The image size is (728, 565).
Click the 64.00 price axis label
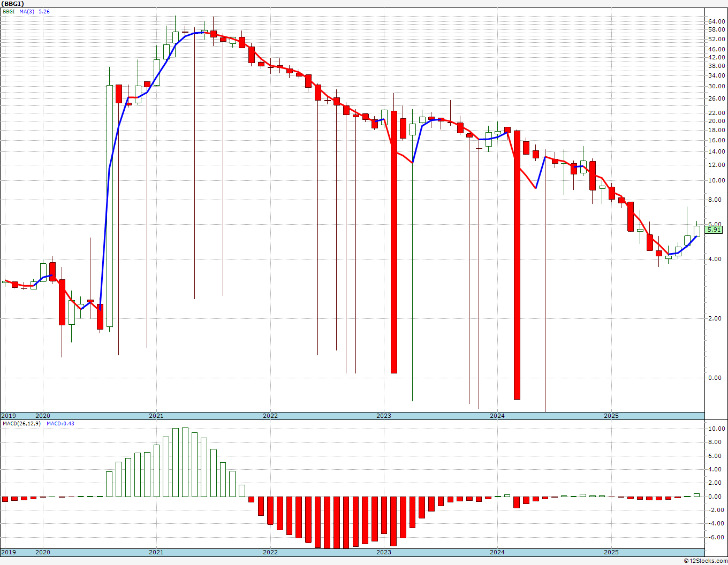pos(716,21)
